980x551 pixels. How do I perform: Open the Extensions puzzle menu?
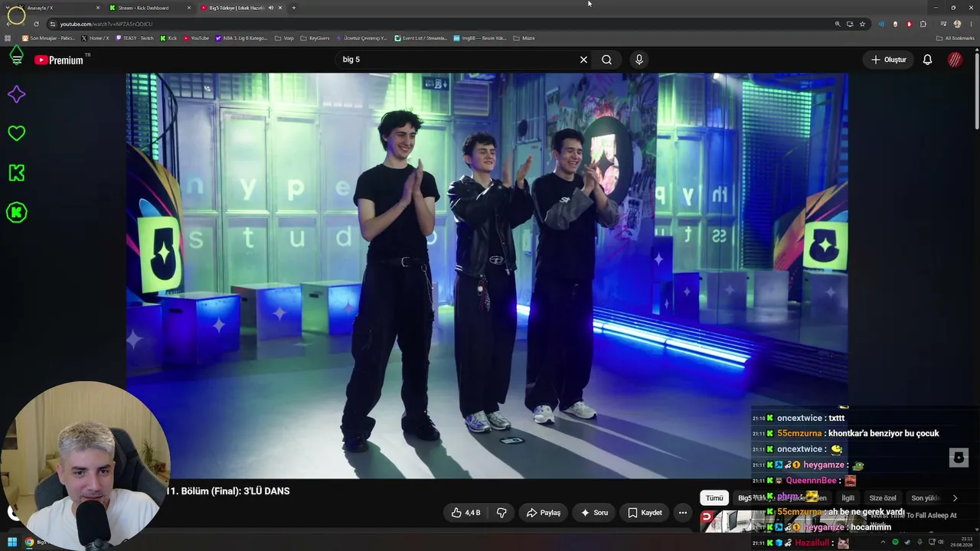point(923,24)
